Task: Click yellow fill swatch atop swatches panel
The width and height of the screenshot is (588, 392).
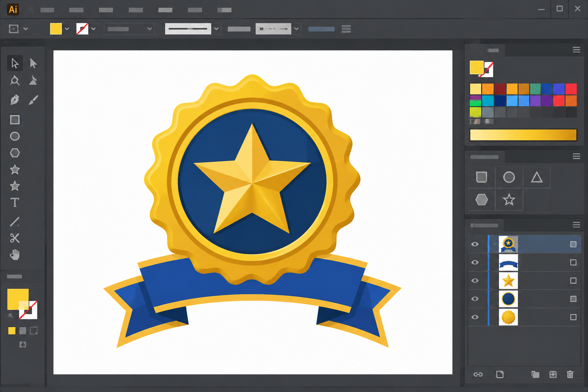Action: click(477, 67)
